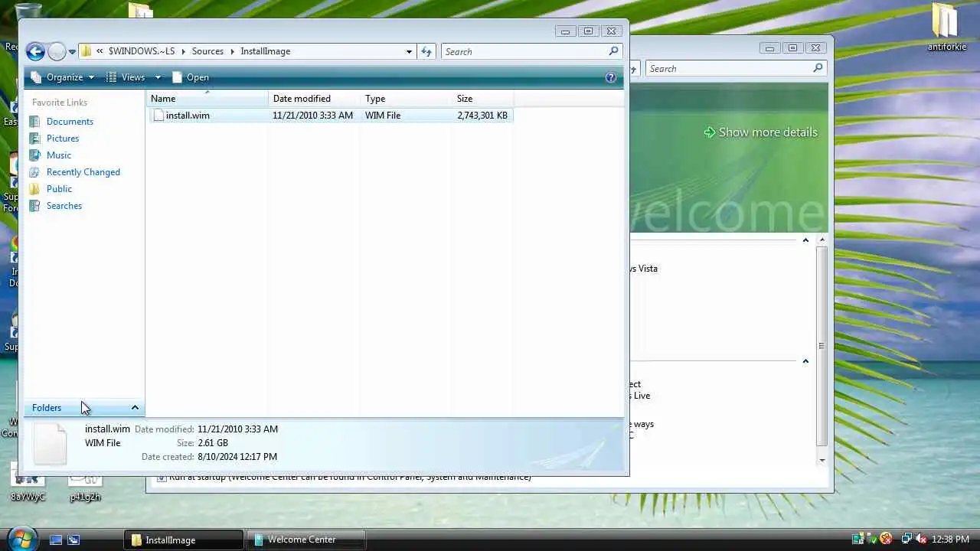Image resolution: width=980 pixels, height=551 pixels.
Task: Open Help with the question mark icon
Action: (611, 77)
